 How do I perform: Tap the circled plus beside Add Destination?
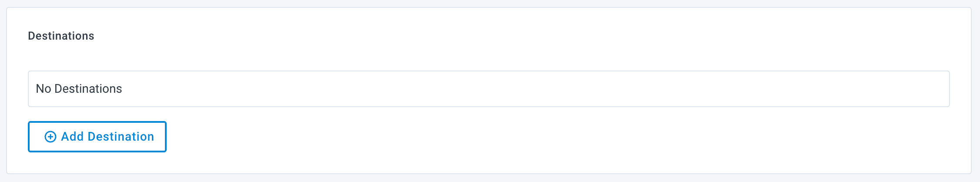50,137
